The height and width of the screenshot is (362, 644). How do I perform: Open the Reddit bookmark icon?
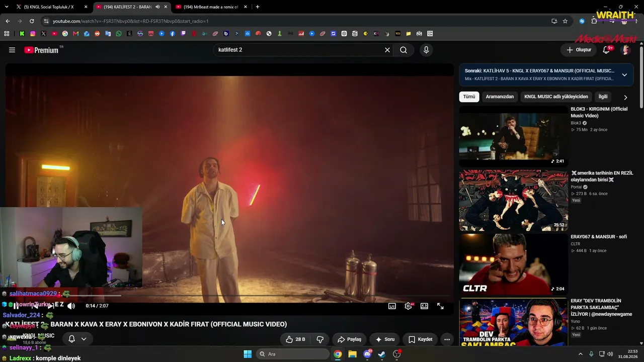[x=97, y=34]
